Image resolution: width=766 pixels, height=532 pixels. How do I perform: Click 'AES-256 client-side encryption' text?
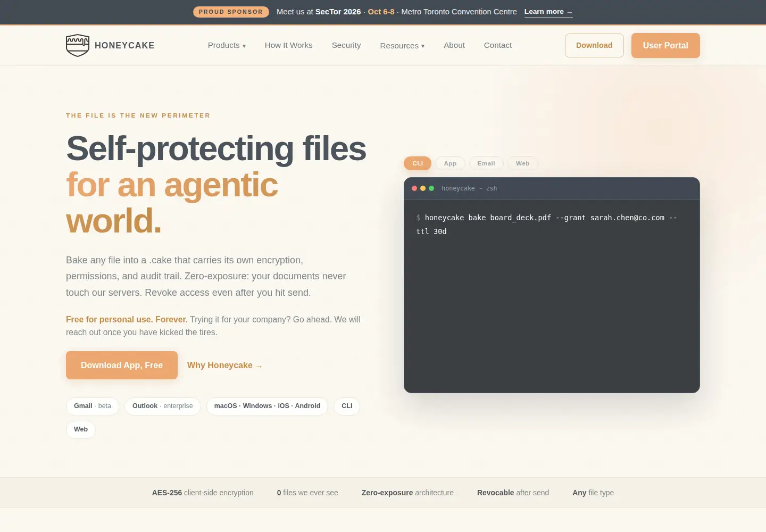[203, 493]
